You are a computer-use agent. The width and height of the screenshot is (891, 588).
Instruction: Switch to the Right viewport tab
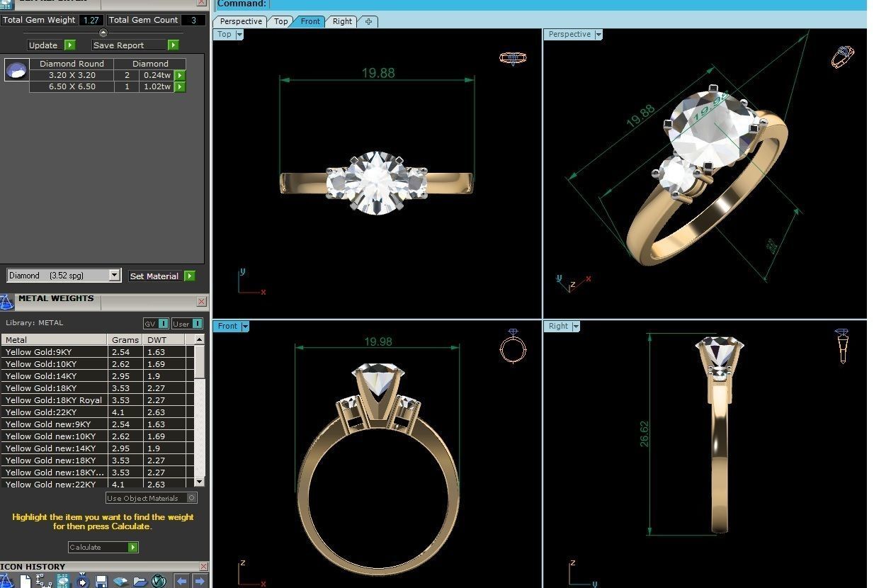342,21
